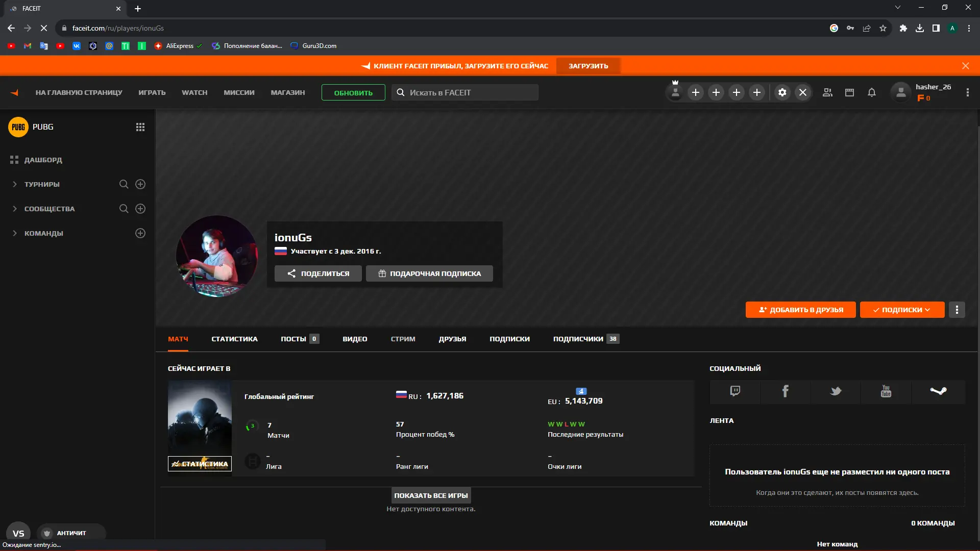Click the games grid icon beside PUBG
Screen dimensions: 980x551
coord(140,127)
